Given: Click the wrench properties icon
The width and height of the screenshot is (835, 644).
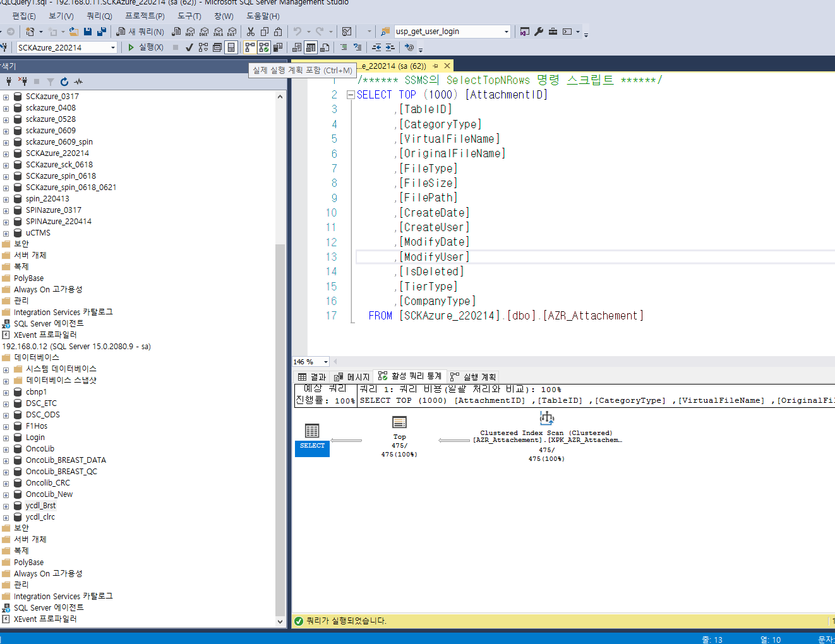Looking at the screenshot, I should [539, 32].
